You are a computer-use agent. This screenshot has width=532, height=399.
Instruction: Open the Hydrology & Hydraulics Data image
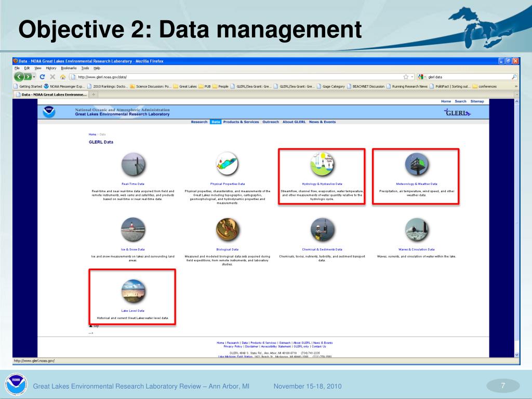[x=322, y=164]
